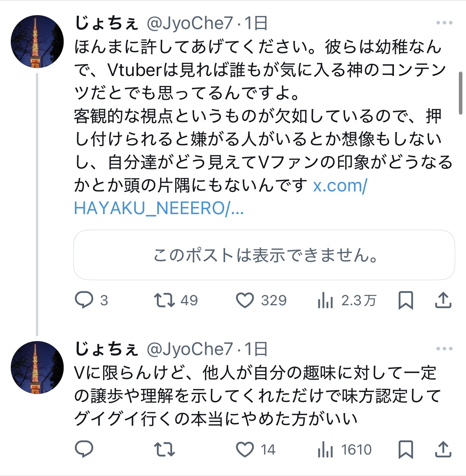Repost the second post
The width and height of the screenshot is (466, 476).
[x=164, y=449]
